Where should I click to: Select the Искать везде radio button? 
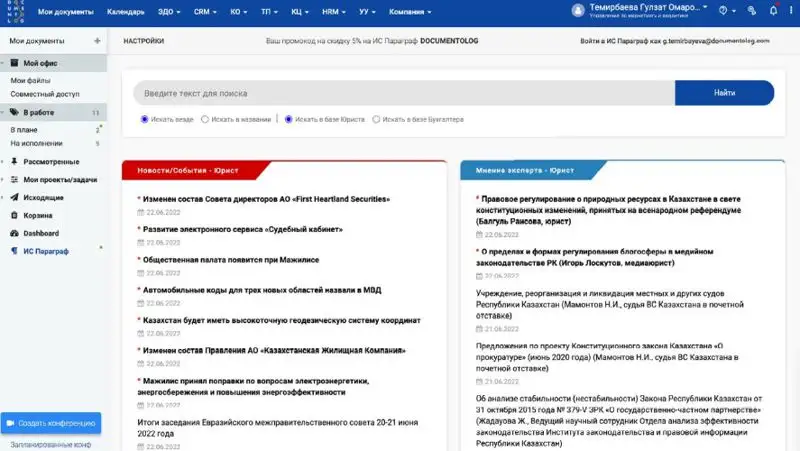(x=145, y=119)
